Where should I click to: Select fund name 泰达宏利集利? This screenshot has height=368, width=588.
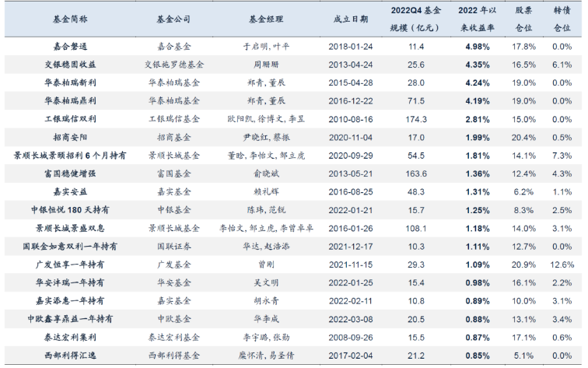click(x=70, y=337)
